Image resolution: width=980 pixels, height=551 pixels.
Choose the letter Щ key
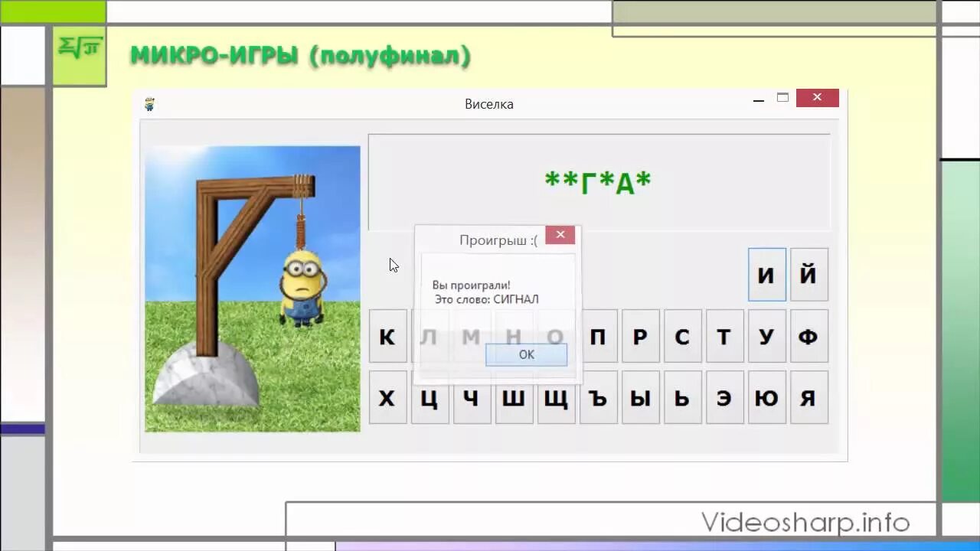tap(557, 397)
